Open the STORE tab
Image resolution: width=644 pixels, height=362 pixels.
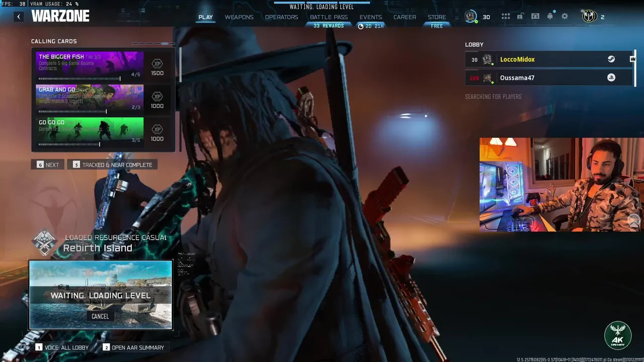tap(437, 17)
